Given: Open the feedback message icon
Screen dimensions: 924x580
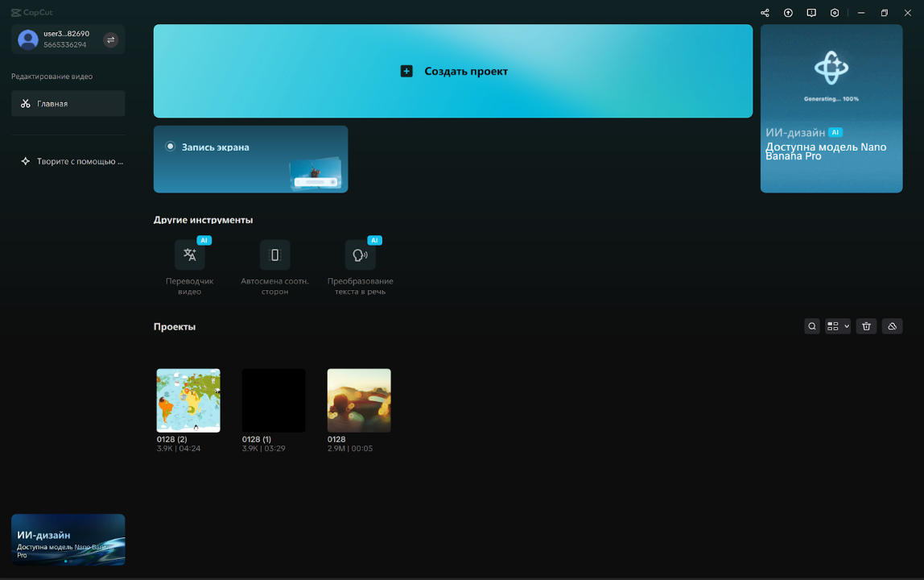Looking at the screenshot, I should (x=811, y=13).
